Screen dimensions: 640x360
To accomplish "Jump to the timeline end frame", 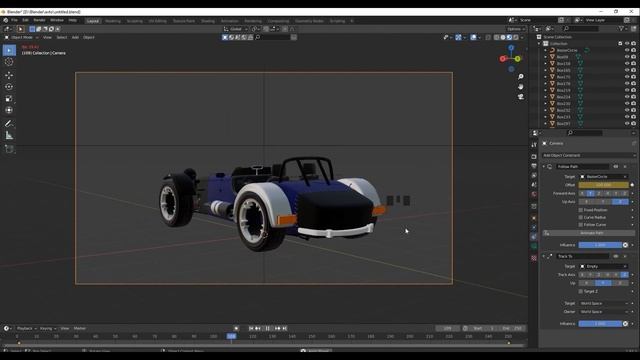I will [x=285, y=328].
